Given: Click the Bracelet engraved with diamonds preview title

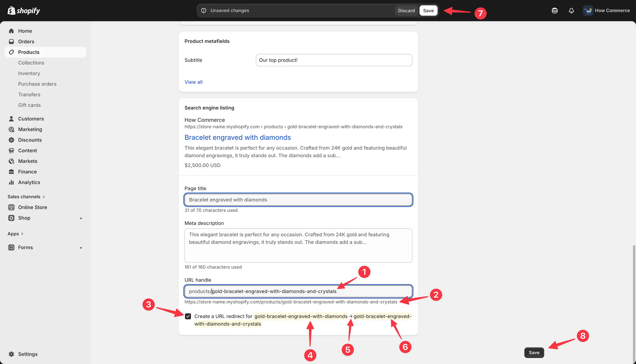Looking at the screenshot, I should pos(238,137).
